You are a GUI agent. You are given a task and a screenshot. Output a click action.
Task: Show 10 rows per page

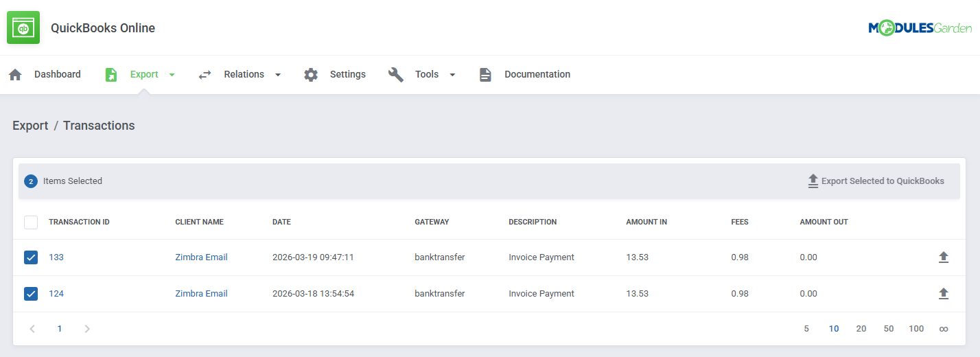tap(834, 329)
